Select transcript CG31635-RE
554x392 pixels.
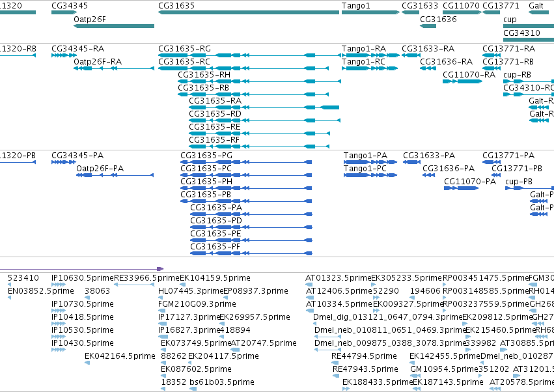tap(259, 133)
